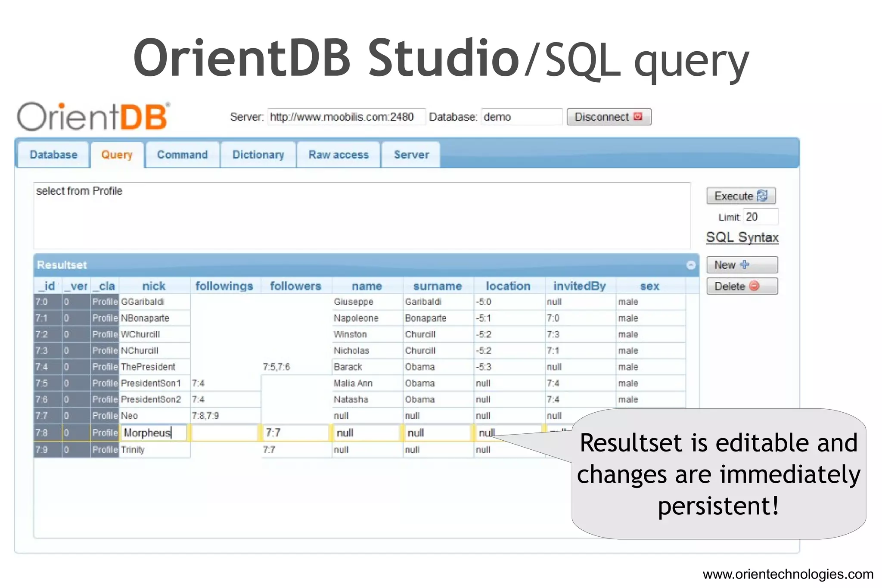Edit the Morpheus nick cell

click(154, 432)
